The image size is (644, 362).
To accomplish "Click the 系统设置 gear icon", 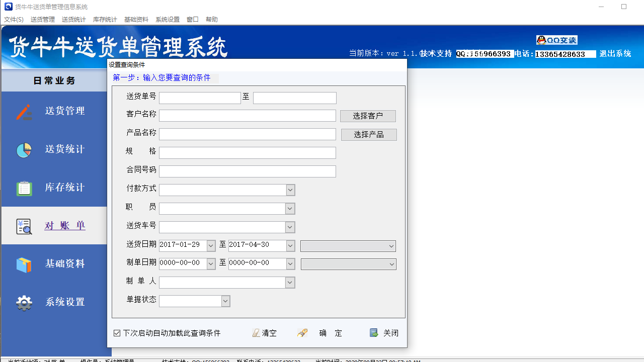I will pos(24,302).
